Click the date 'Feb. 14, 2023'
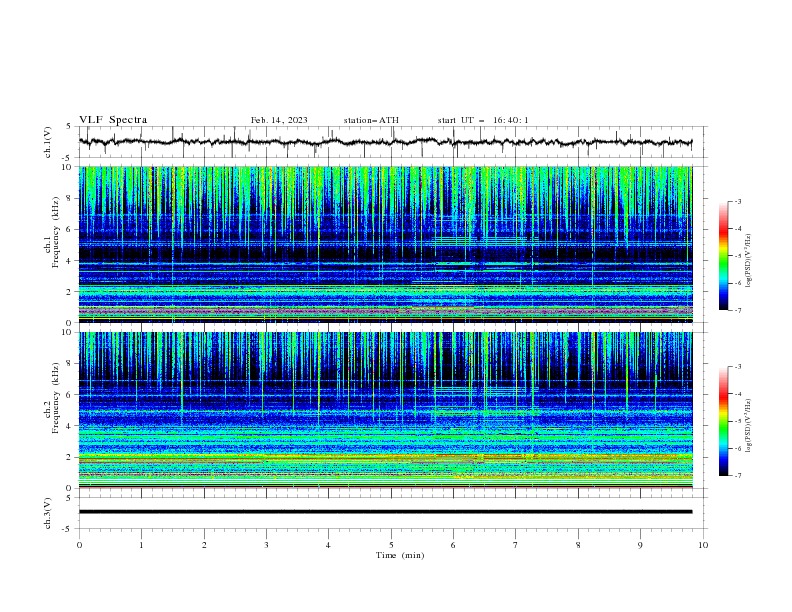The height and width of the screenshot is (612, 792). click(279, 120)
